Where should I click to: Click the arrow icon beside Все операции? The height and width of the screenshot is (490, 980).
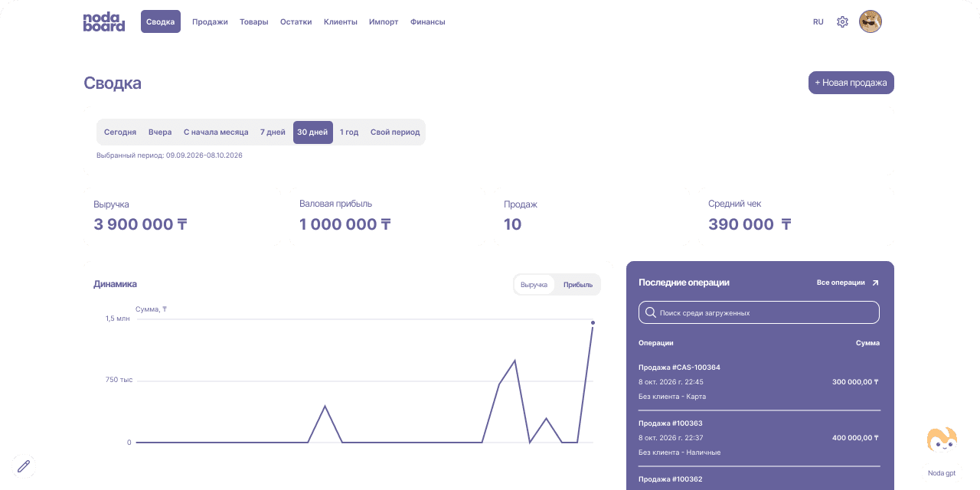(876, 283)
